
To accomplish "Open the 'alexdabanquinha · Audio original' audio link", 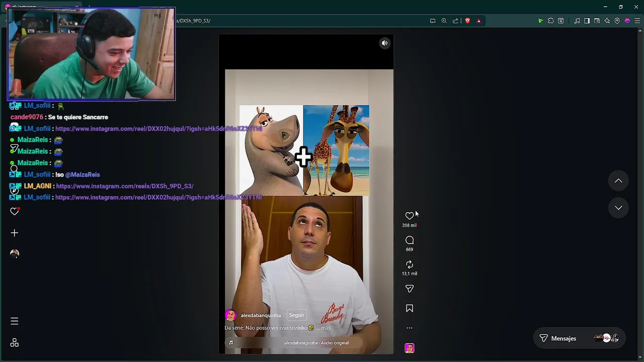I will tap(316, 343).
